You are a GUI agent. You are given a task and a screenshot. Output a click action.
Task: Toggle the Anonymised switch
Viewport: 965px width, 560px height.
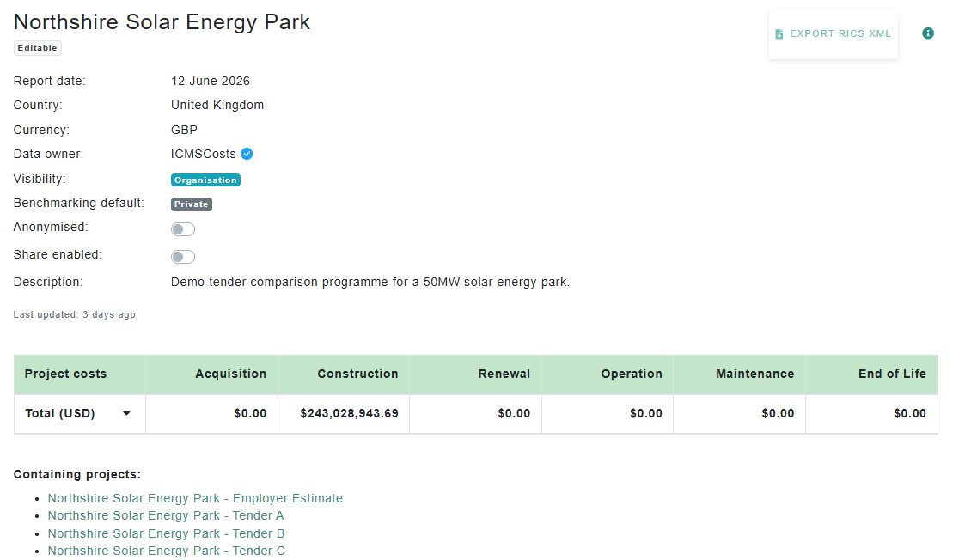tap(183, 229)
